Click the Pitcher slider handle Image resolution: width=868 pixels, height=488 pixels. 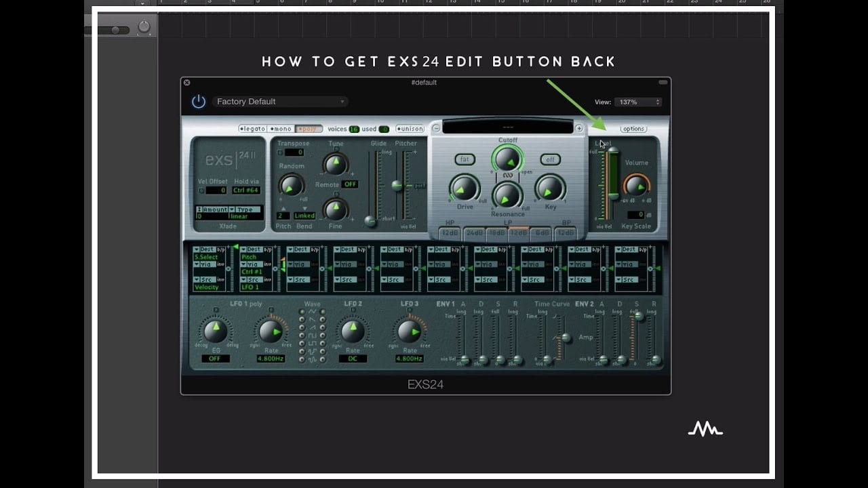pyautogui.click(x=397, y=185)
